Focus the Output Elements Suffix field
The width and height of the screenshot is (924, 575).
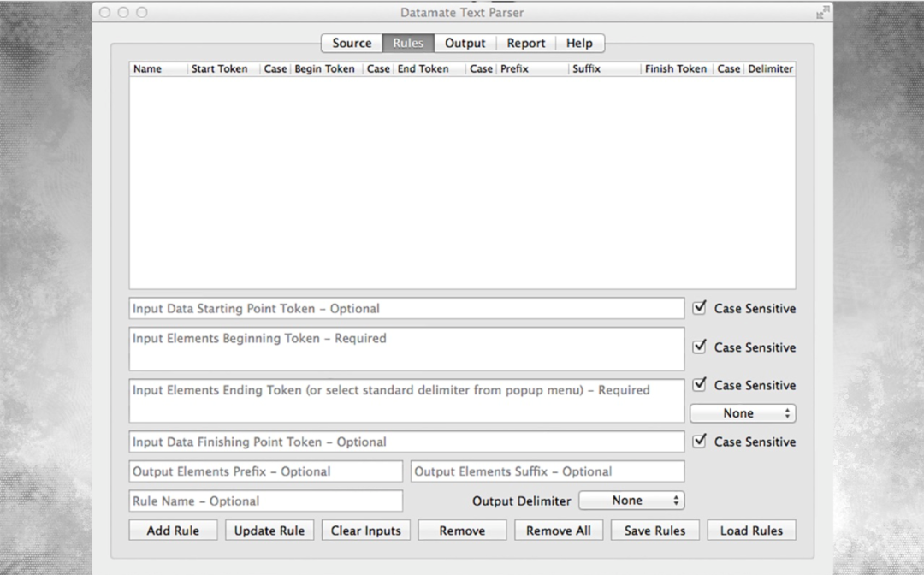tap(548, 471)
